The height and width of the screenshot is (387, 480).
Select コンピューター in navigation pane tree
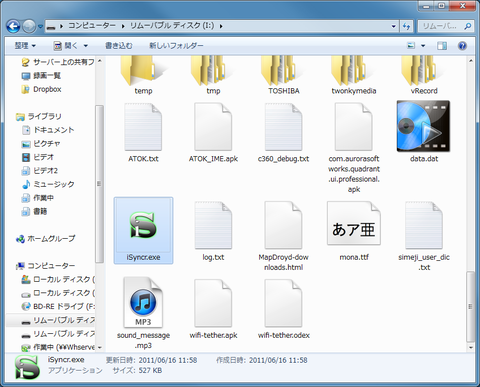click(x=46, y=266)
